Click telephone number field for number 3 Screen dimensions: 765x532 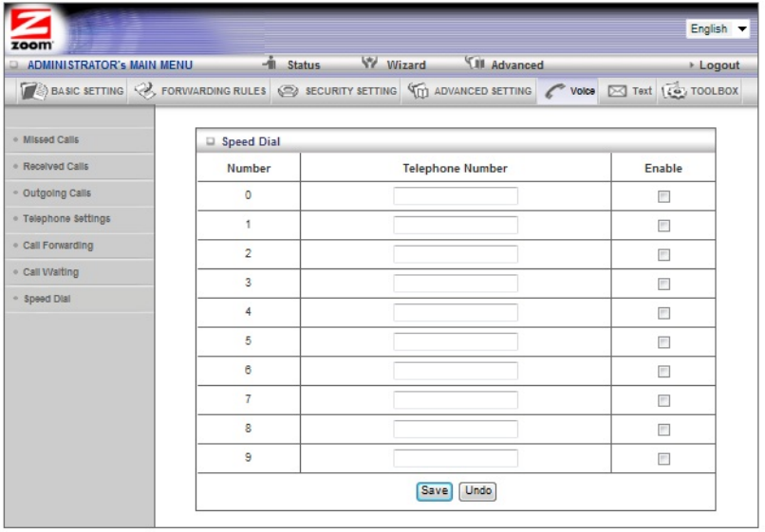click(x=456, y=284)
